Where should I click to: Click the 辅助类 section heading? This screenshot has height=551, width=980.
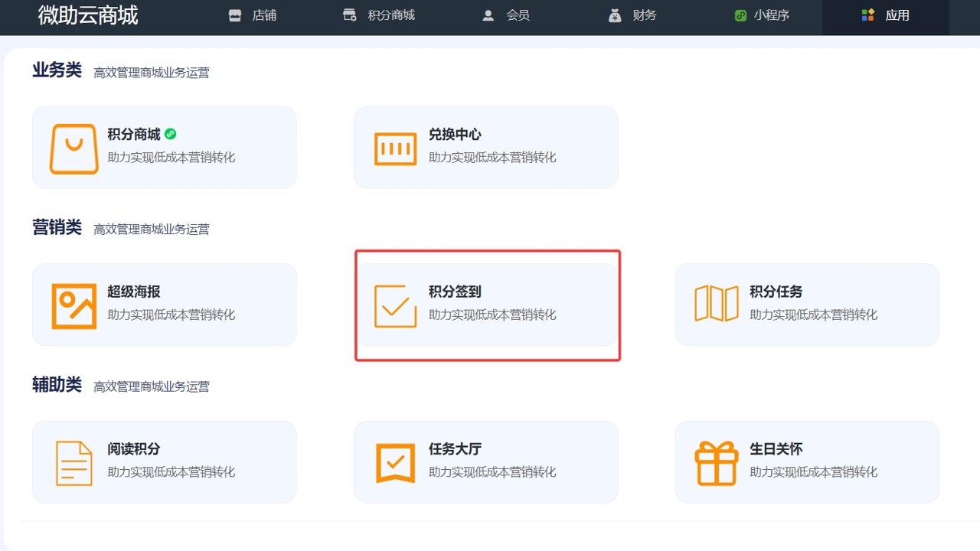coord(57,384)
